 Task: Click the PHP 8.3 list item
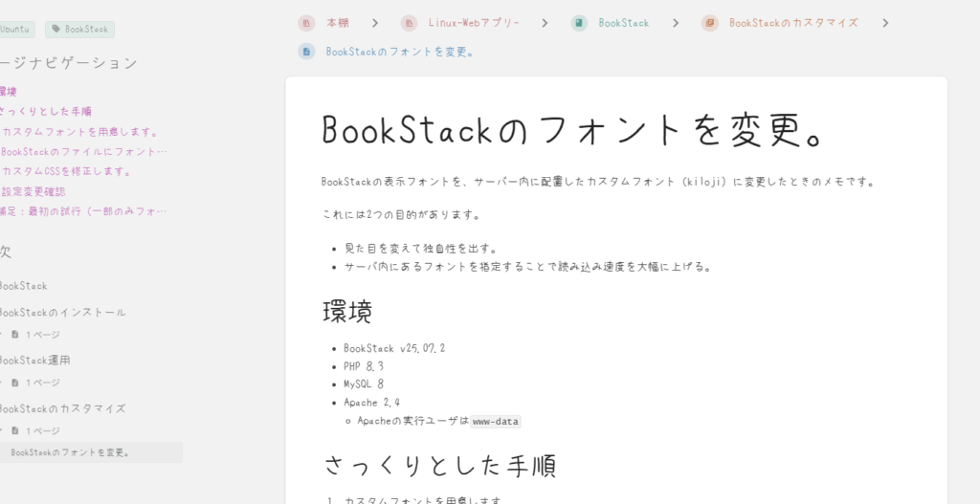(x=364, y=366)
